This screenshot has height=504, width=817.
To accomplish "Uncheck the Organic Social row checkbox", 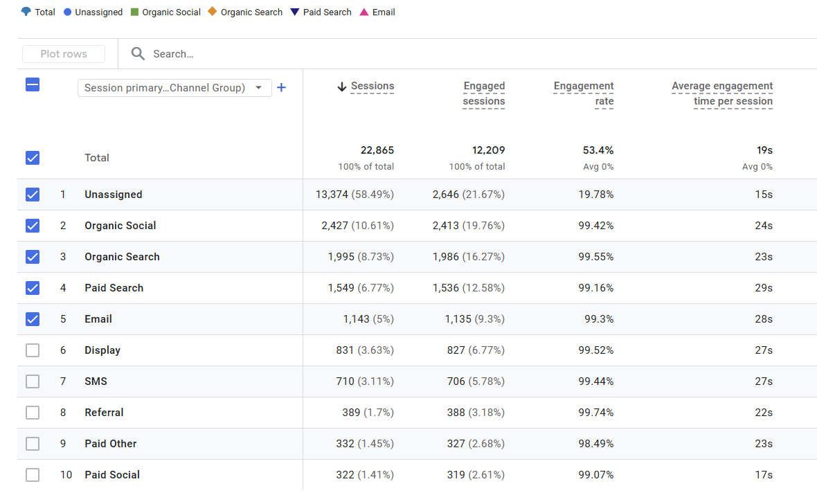I will pyautogui.click(x=33, y=226).
